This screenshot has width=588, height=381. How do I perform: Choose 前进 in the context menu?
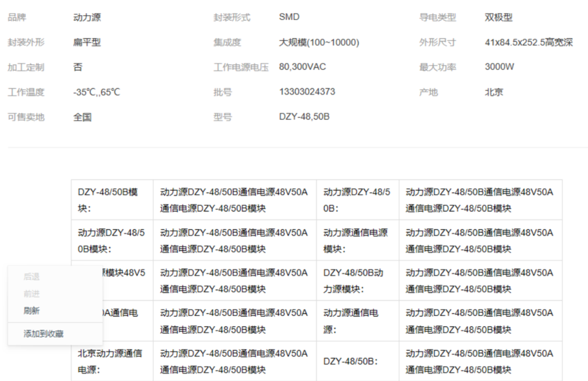[31, 293]
